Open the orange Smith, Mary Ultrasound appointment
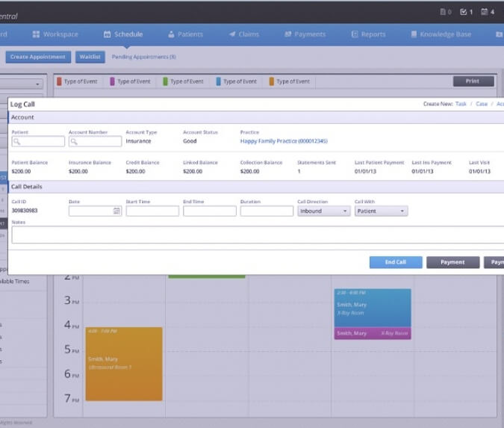504x428 pixels. (x=123, y=364)
